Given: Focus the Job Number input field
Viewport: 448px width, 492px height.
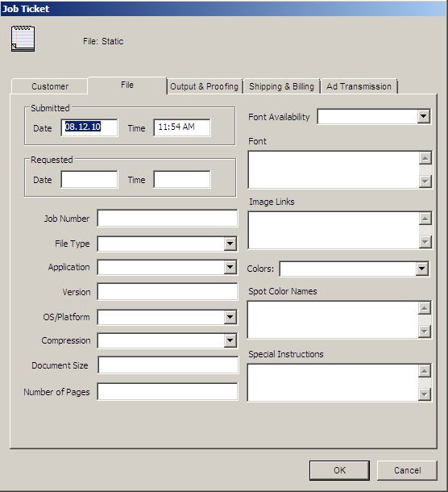Looking at the screenshot, I should (x=168, y=219).
